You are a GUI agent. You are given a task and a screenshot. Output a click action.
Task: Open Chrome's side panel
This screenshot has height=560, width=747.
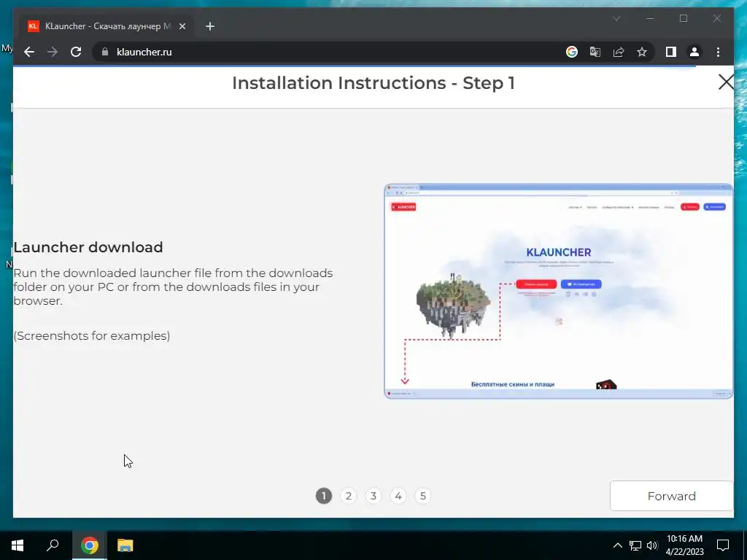671,52
